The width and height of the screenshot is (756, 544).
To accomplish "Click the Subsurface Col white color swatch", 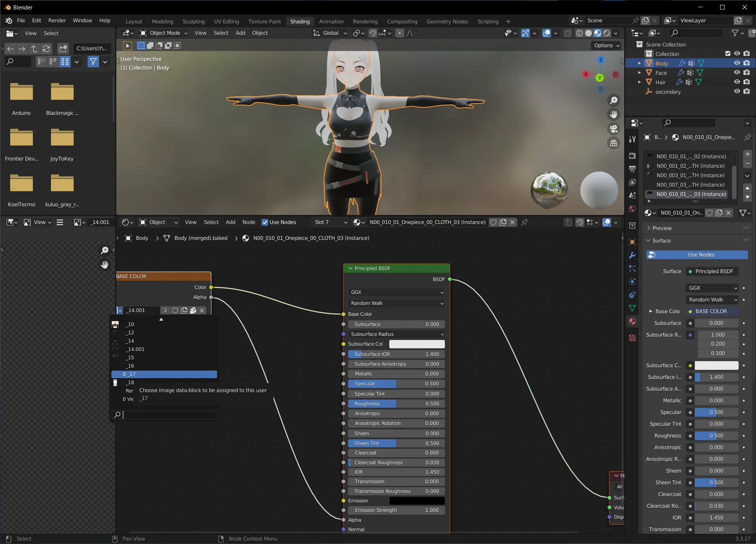I will click(417, 344).
